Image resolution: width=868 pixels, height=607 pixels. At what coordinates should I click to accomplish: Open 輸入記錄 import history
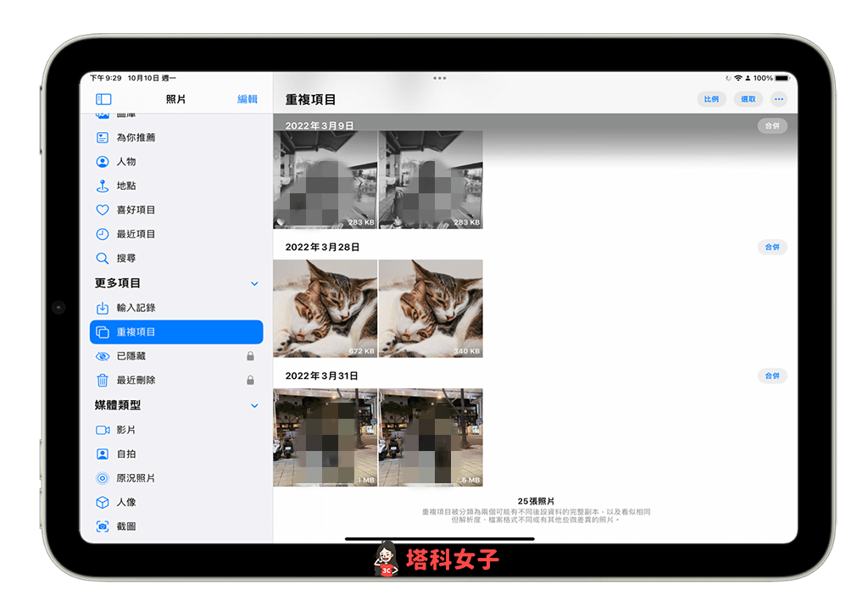coord(136,308)
